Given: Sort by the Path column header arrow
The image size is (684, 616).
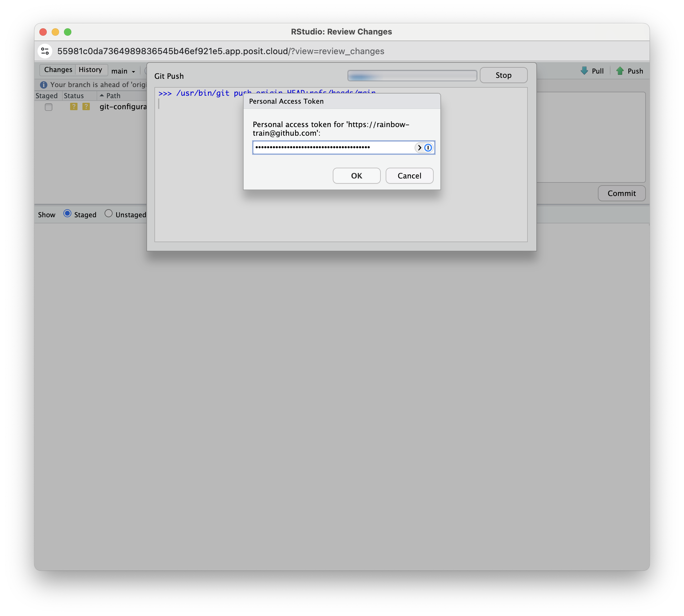Looking at the screenshot, I should coord(102,96).
